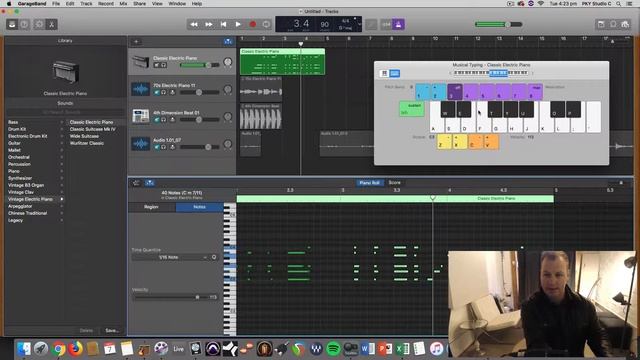Screen dimensions: 640x360
Task: Open the Loop Browser button
Action: (x=613, y=24)
